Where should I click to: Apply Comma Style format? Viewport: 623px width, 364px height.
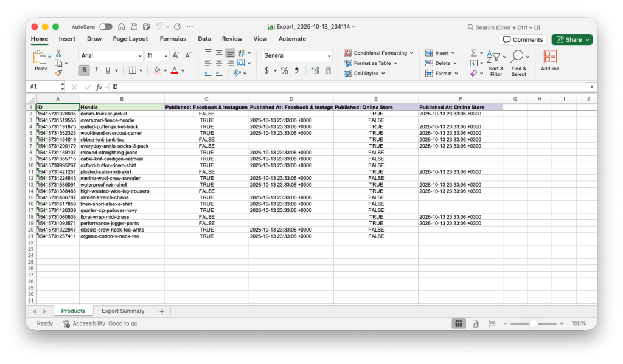click(x=296, y=70)
